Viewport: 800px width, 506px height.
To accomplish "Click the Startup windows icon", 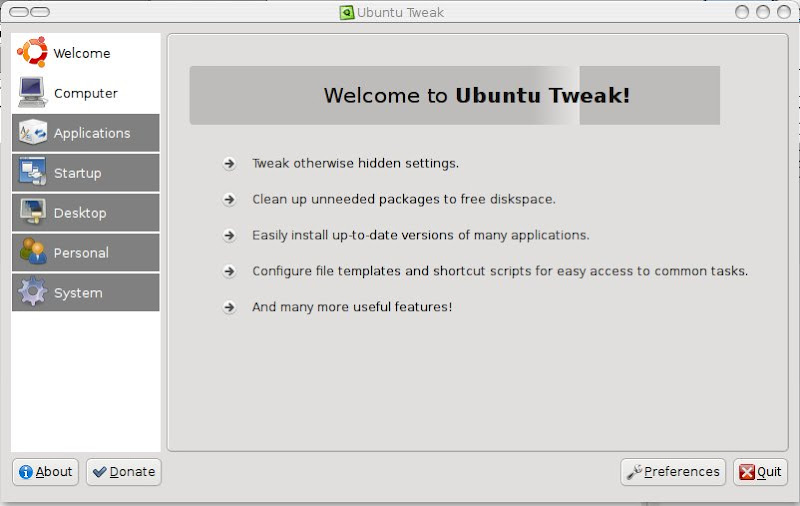I will pyautogui.click(x=33, y=172).
